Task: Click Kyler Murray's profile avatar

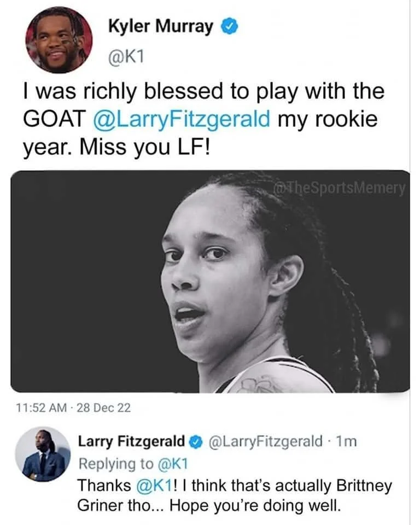Action: (59, 40)
